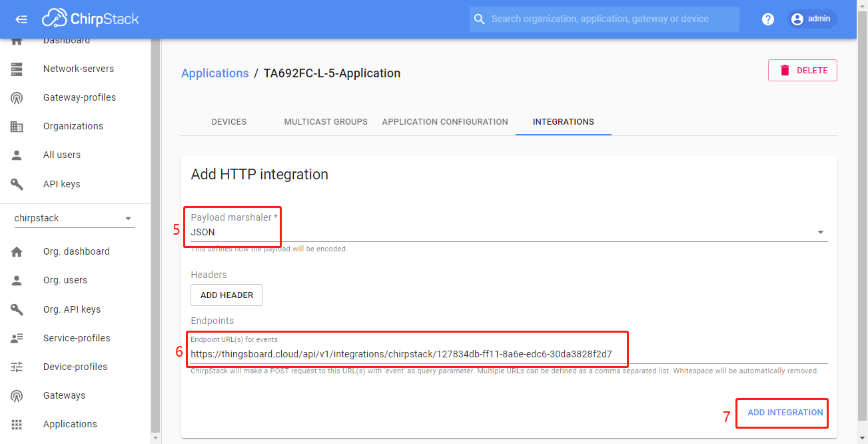Viewport: 868px width, 444px height.
Task: Open Org. users page
Action: pyautogui.click(x=65, y=280)
